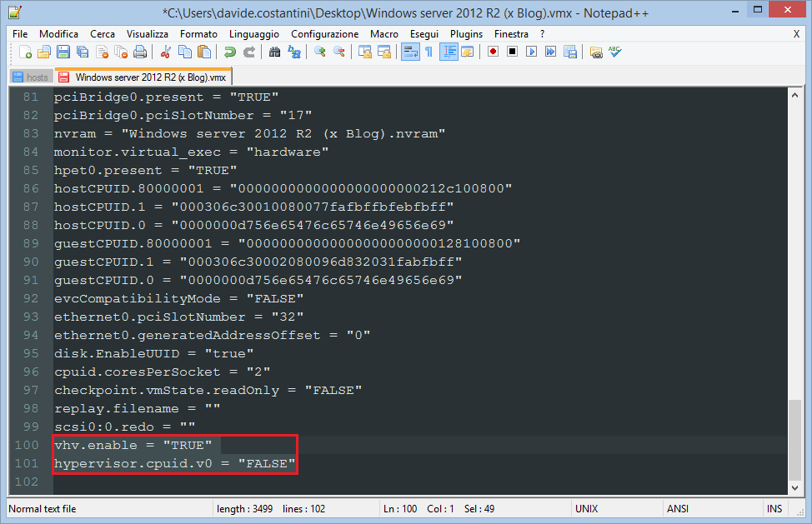Image resolution: width=812 pixels, height=524 pixels.
Task: Click the Notepad++ title bar icon
Action: click(14, 12)
